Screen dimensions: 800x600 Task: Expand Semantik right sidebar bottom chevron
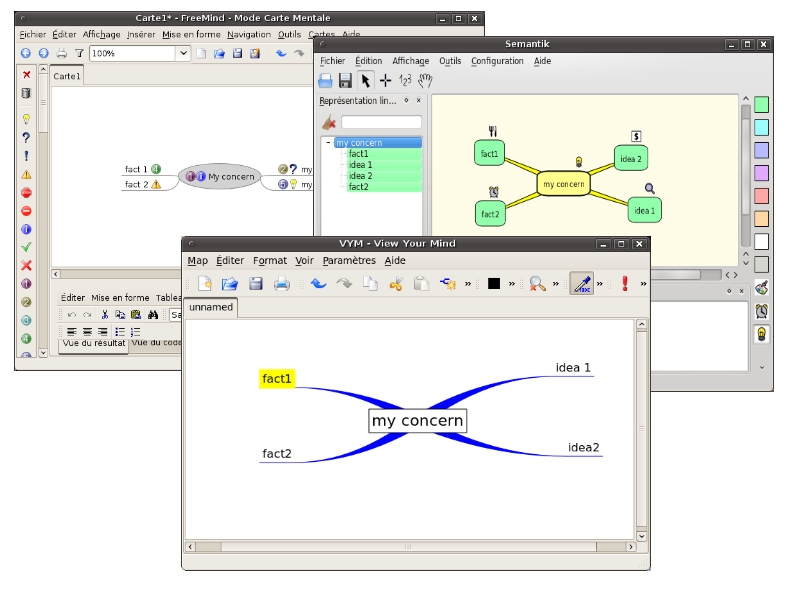(762, 367)
